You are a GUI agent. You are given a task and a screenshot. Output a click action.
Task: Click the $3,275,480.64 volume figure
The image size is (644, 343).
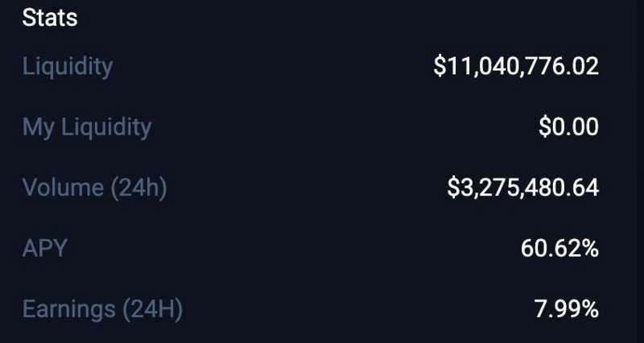click(522, 188)
